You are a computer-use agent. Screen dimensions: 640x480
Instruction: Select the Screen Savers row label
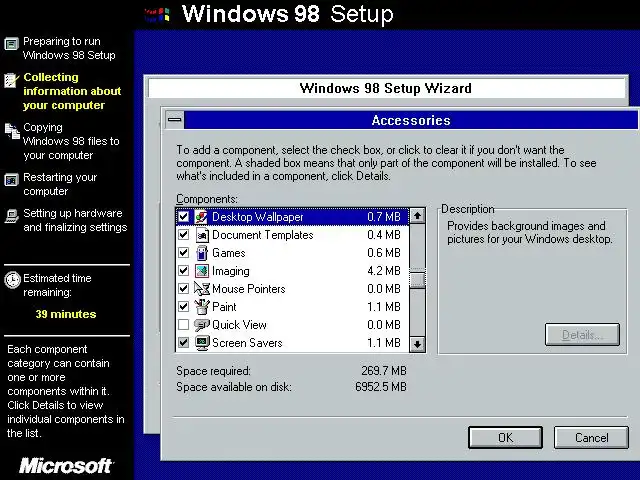tap(247, 343)
